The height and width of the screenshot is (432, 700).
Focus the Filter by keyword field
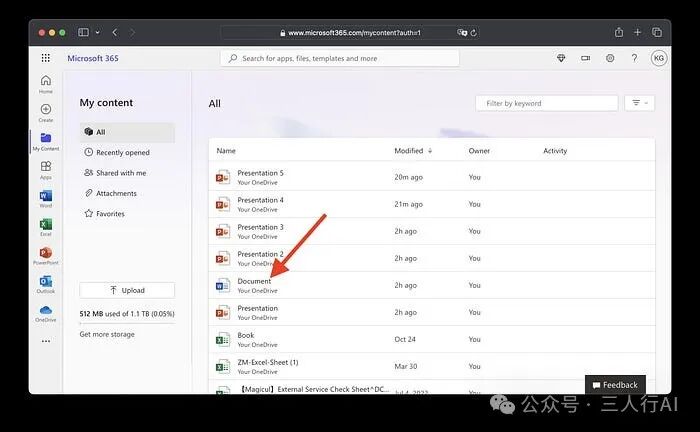pyautogui.click(x=547, y=103)
